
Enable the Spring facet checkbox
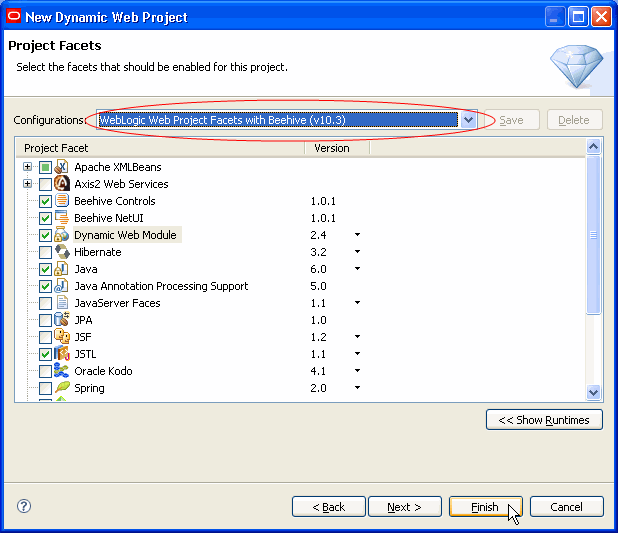45,388
